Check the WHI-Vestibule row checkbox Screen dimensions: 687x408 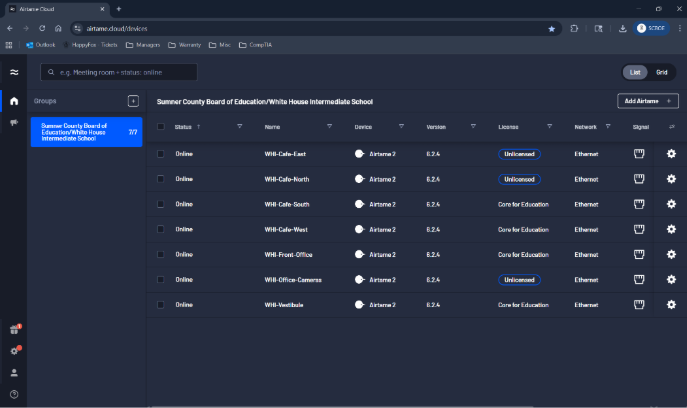tap(161, 305)
